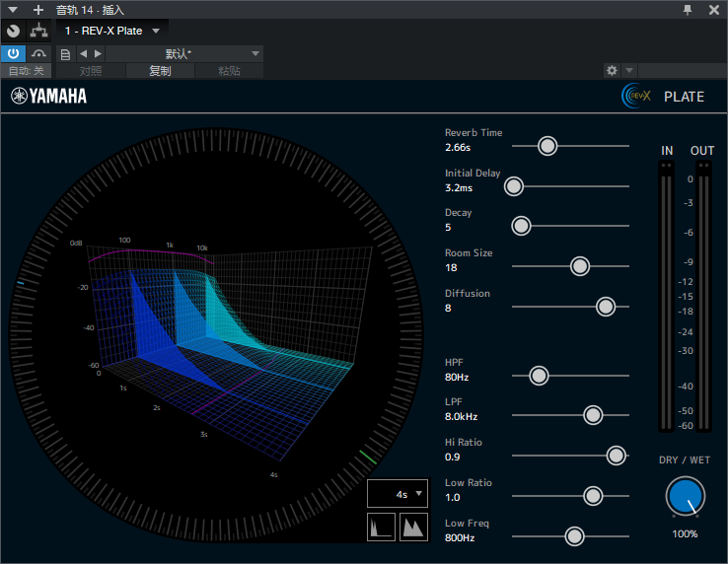728x564 pixels.
Task: Click the 3.2ms Initial Delay value
Action: (x=459, y=188)
